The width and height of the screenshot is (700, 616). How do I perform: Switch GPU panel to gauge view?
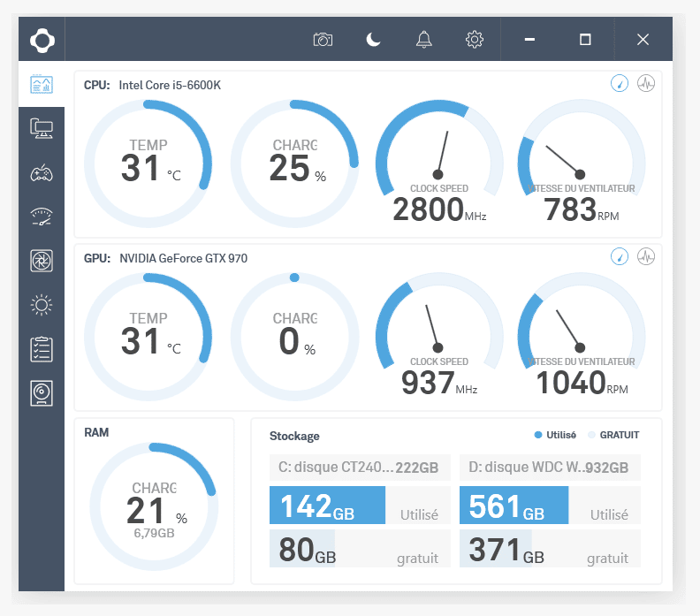tap(620, 256)
